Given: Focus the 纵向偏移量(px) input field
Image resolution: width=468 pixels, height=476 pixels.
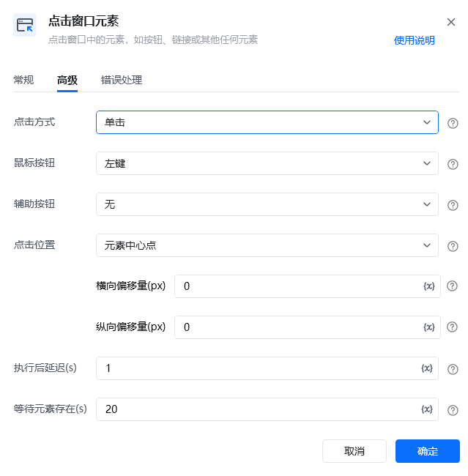Looking at the screenshot, I should [308, 327].
